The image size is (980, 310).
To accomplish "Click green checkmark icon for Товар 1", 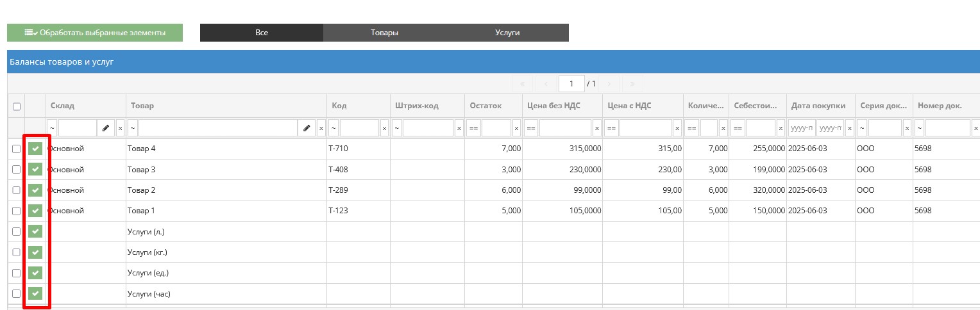I will (35, 211).
